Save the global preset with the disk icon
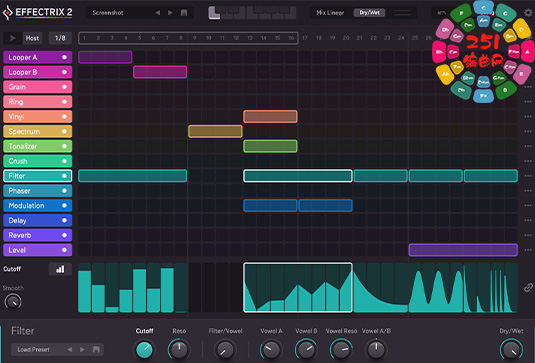The image size is (535, 363). coord(184,13)
